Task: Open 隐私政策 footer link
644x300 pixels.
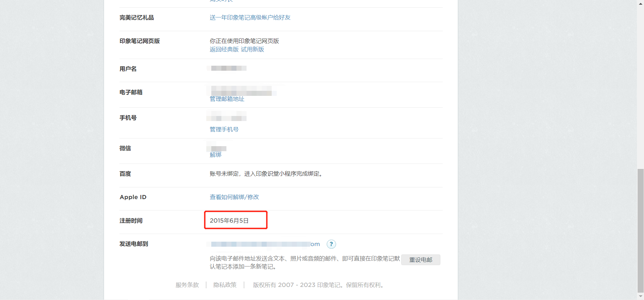Action: point(225,285)
